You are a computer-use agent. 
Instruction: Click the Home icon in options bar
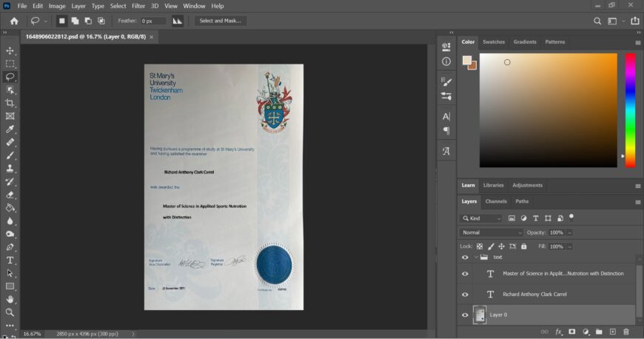(14, 21)
